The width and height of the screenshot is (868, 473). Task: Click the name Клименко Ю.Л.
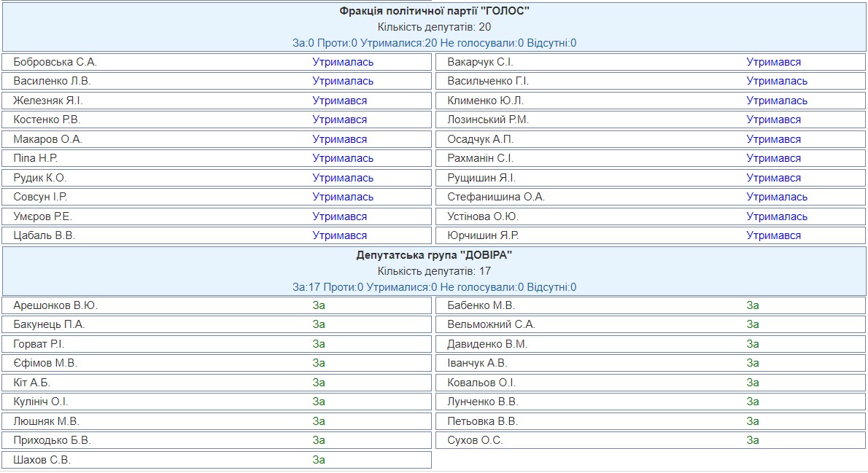pyautogui.click(x=485, y=101)
